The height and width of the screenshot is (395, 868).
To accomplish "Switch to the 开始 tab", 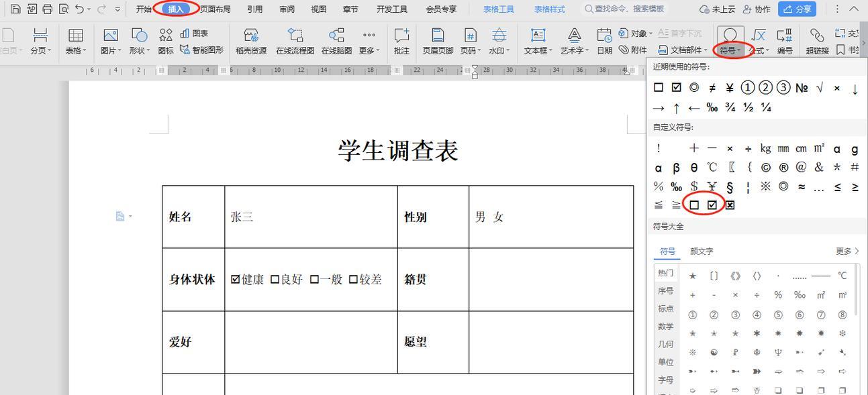I will [144, 9].
